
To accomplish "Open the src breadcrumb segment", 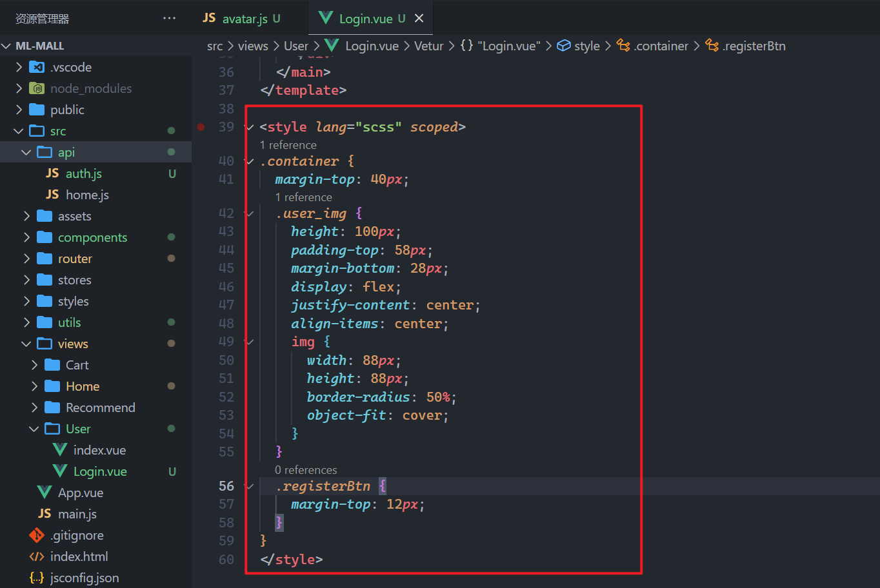I will click(215, 46).
